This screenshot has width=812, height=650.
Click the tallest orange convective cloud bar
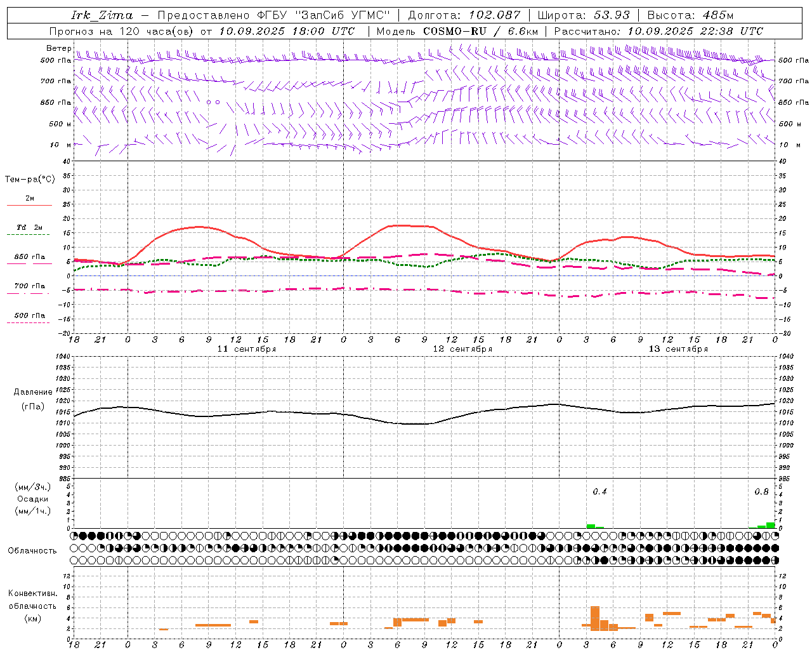pyautogui.click(x=595, y=618)
